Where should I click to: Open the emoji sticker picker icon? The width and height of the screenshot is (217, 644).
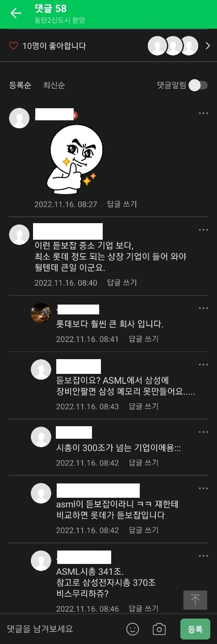point(133,629)
